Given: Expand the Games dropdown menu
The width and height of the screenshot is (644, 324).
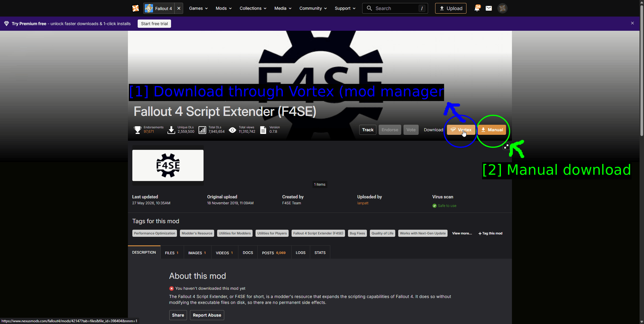Looking at the screenshot, I should click(x=198, y=8).
